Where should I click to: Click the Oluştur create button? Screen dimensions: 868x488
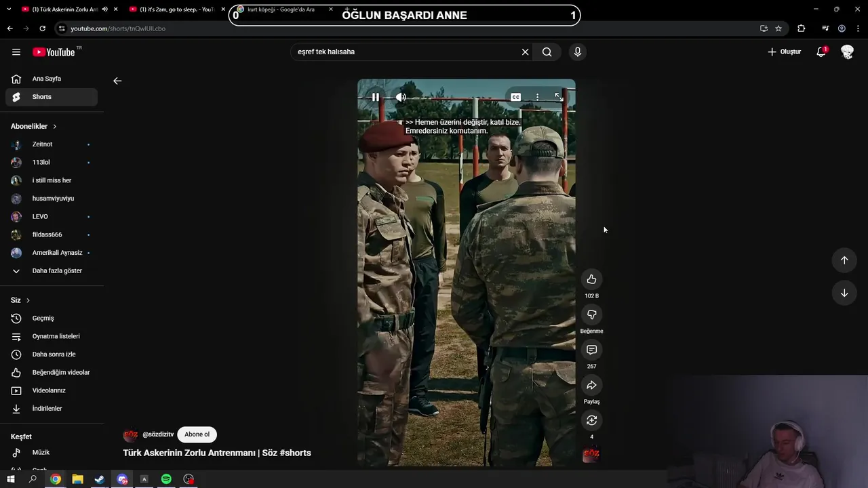[784, 52]
